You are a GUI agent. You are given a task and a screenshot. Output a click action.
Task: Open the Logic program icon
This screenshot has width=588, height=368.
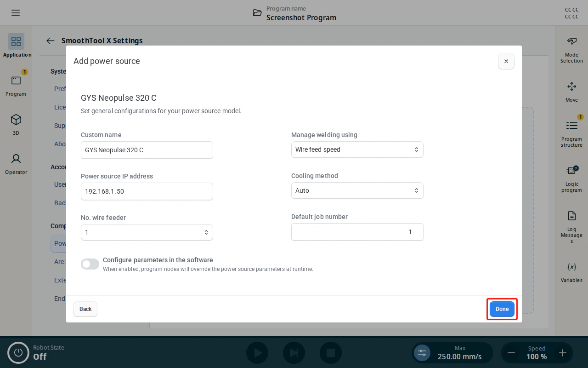(571, 170)
